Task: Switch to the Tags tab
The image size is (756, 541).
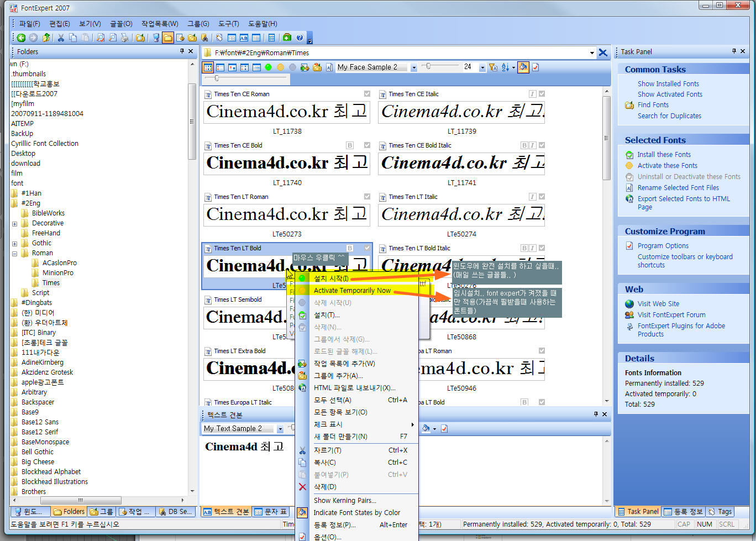Action: tap(720, 512)
